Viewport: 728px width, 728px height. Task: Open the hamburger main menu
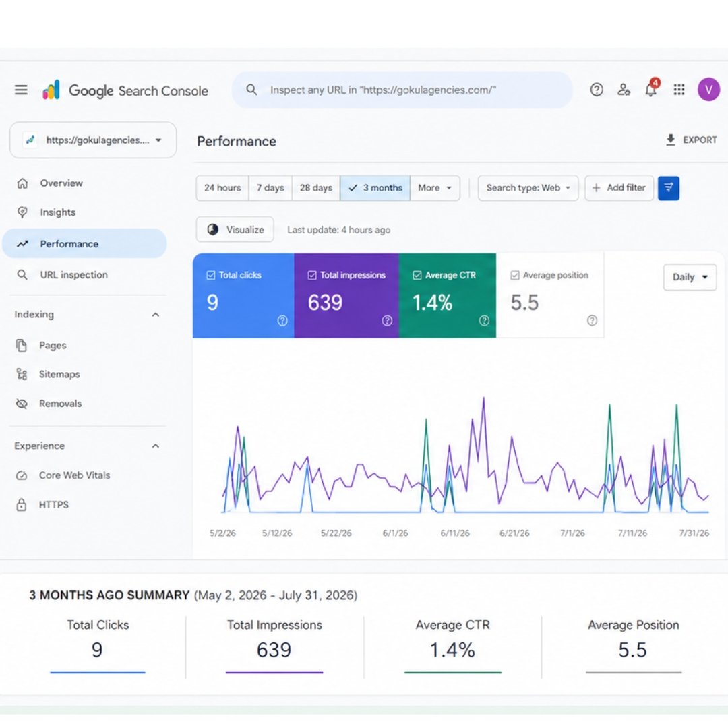click(21, 90)
